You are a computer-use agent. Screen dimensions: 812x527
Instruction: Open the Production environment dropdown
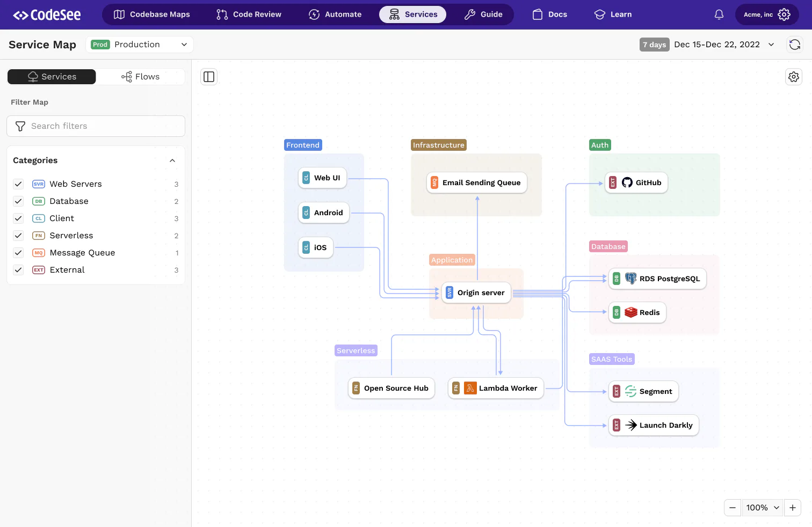click(x=140, y=45)
